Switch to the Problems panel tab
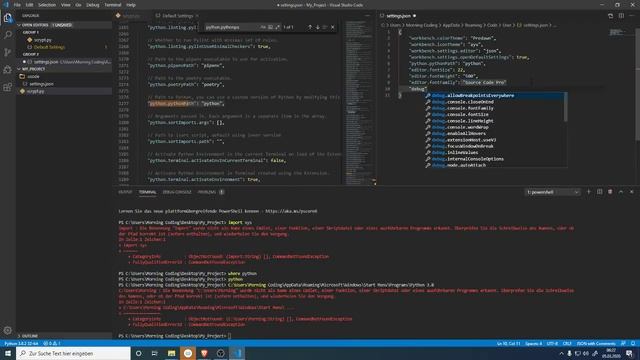 pos(207,192)
